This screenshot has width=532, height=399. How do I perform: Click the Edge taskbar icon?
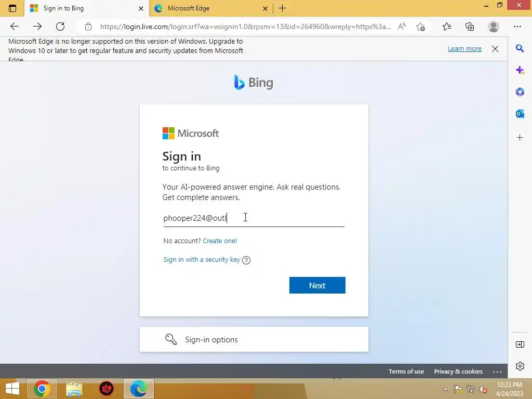tap(138, 389)
